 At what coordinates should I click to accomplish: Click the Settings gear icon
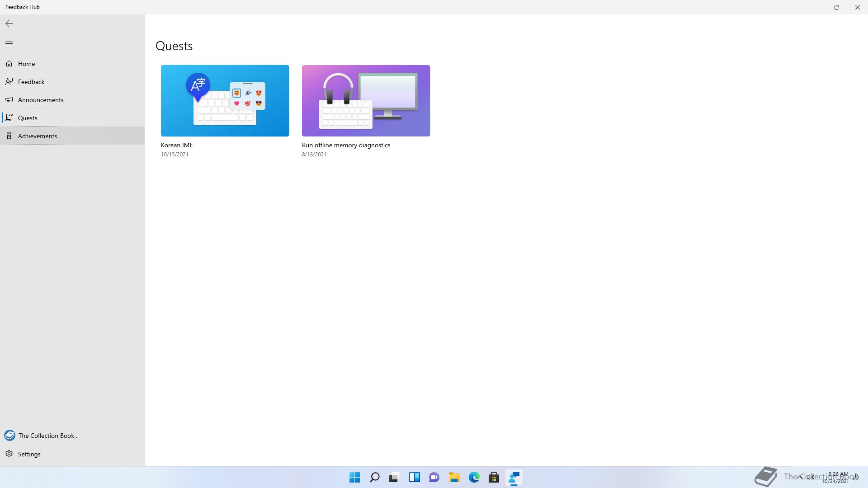[x=9, y=454]
